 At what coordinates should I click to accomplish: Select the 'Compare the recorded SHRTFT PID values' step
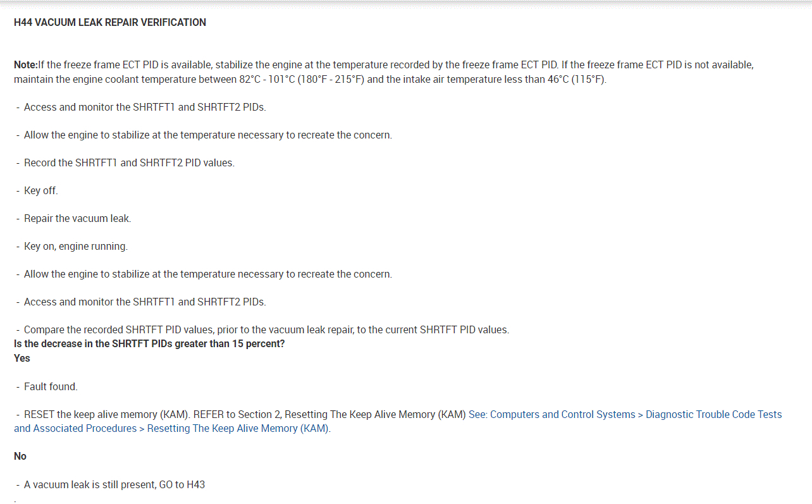(266, 330)
